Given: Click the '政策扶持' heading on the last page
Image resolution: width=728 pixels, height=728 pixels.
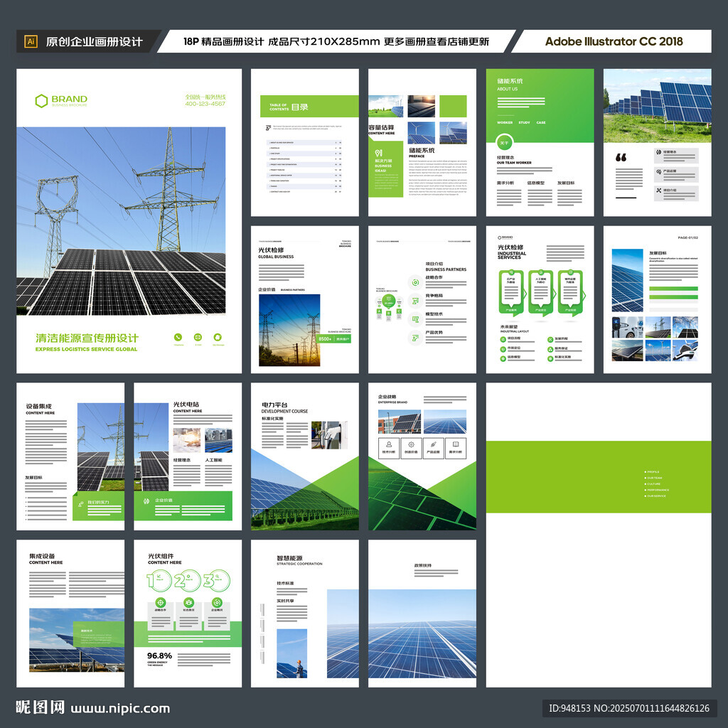Looking at the screenshot, I should (423, 565).
